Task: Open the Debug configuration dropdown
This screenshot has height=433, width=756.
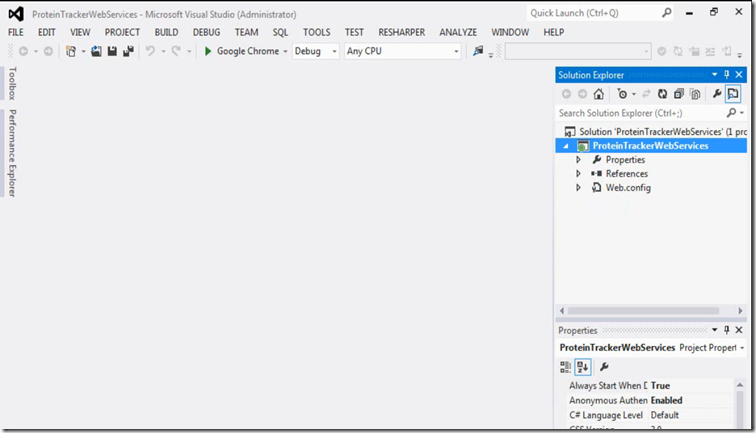Action: click(x=334, y=51)
